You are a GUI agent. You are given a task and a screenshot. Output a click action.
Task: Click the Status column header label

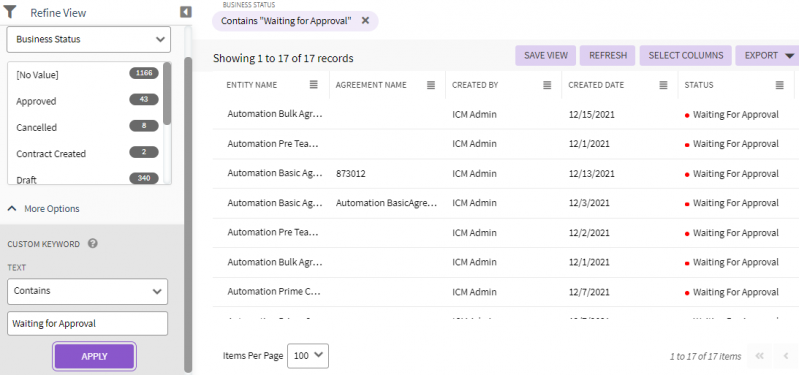click(699, 85)
